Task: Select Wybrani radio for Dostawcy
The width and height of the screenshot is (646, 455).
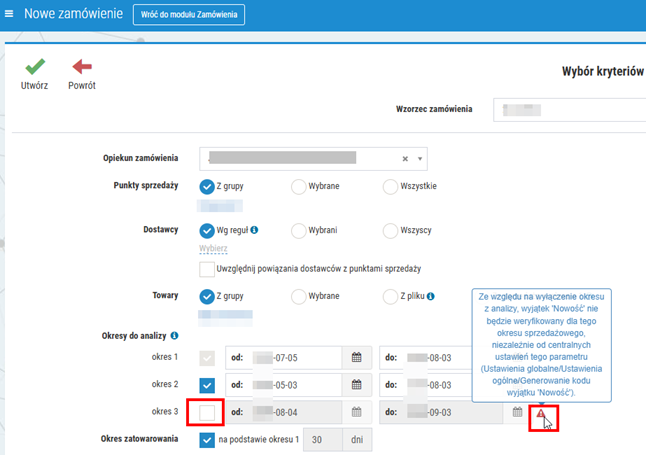Action: pos(298,230)
